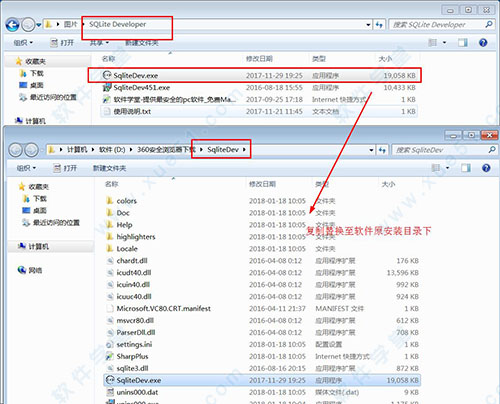Select chardt.dll file
The width and height of the screenshot is (500, 404).
pos(262,261)
